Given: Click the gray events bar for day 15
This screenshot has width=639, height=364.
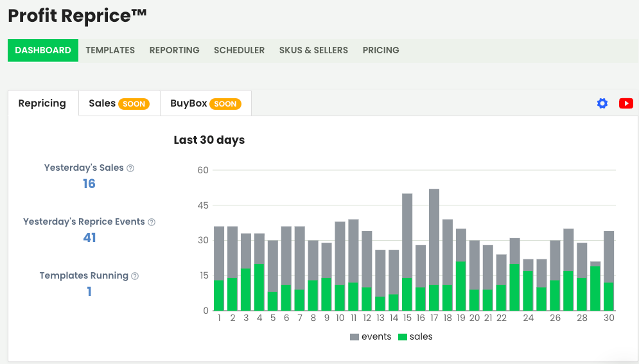Looking at the screenshot, I should pos(407,236).
